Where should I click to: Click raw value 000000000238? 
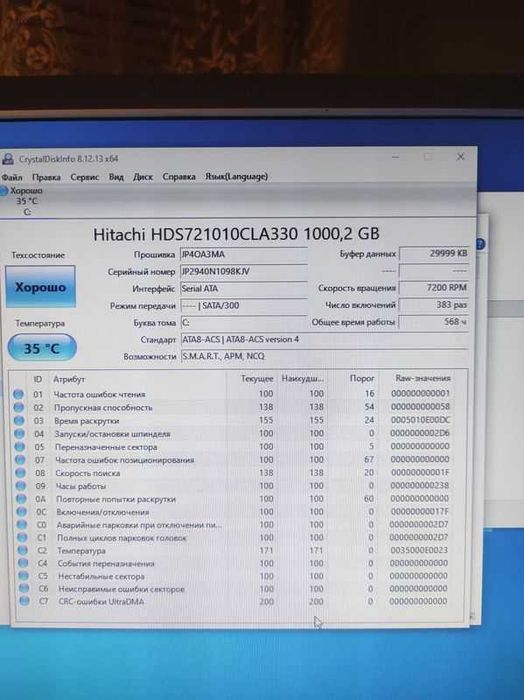[x=420, y=485]
